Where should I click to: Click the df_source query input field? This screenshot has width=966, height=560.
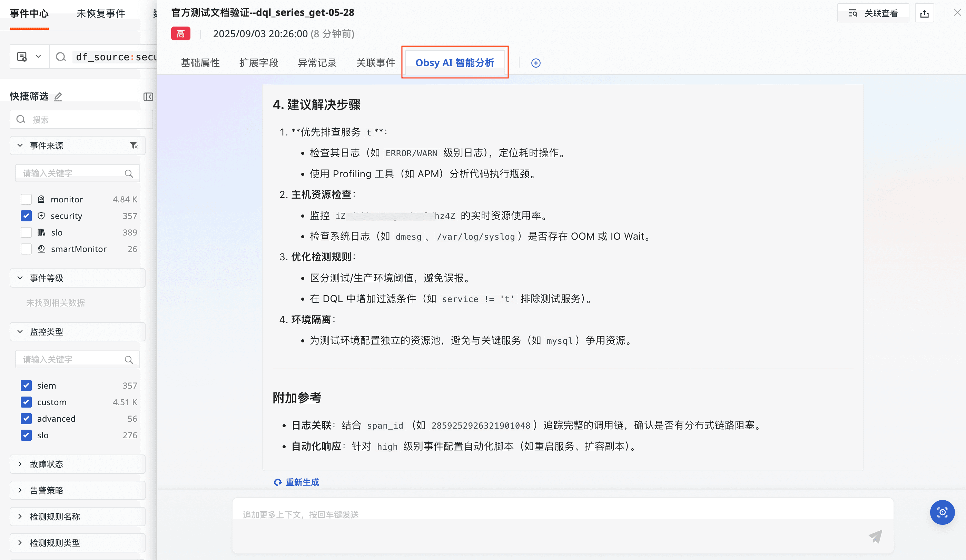115,57
